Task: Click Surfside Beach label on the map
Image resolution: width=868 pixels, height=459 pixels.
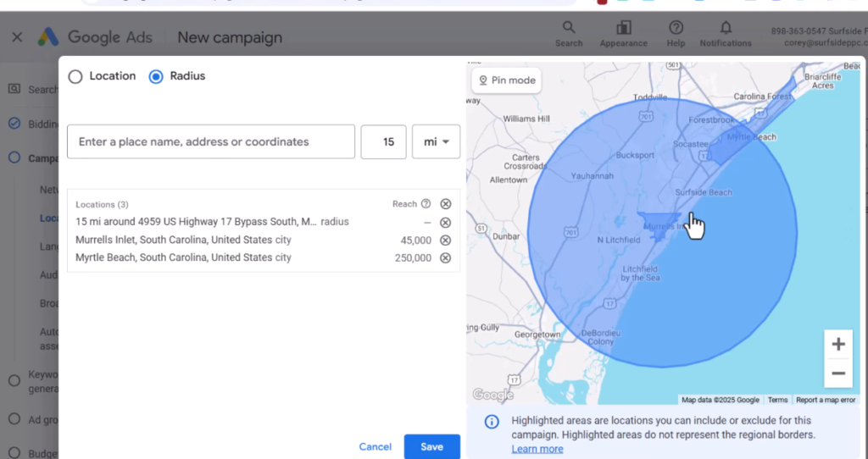Action: click(703, 192)
